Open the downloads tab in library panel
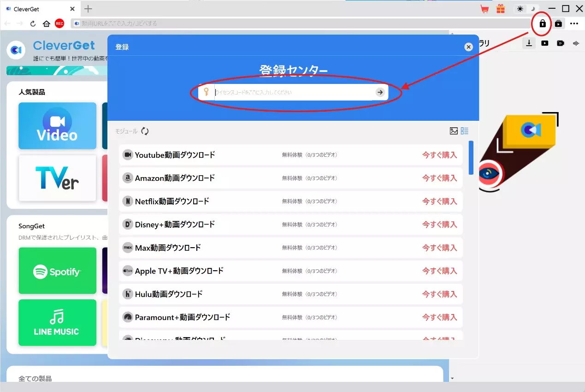The width and height of the screenshot is (585, 392). pos(529,43)
